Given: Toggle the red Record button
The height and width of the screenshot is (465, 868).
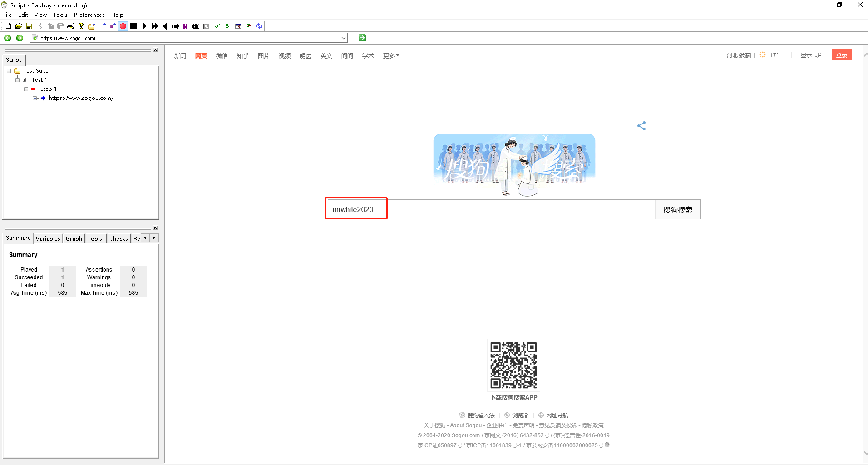Looking at the screenshot, I should pyautogui.click(x=123, y=26).
